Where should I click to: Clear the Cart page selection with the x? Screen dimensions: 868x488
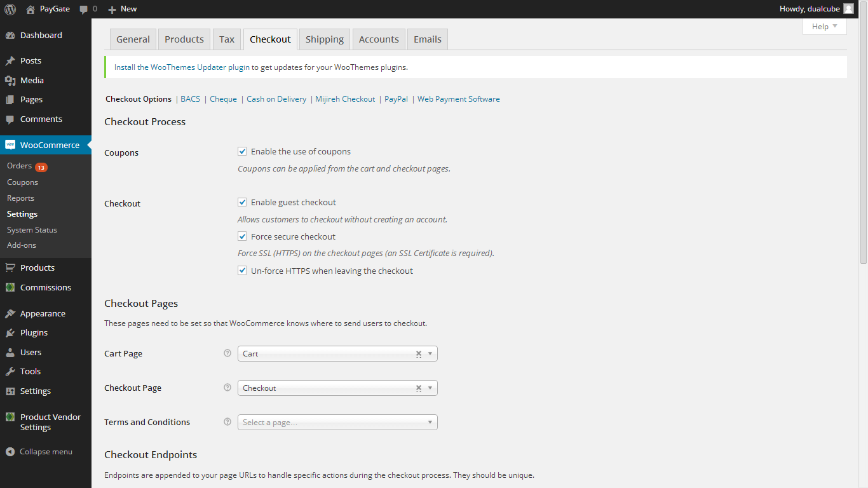(x=419, y=354)
